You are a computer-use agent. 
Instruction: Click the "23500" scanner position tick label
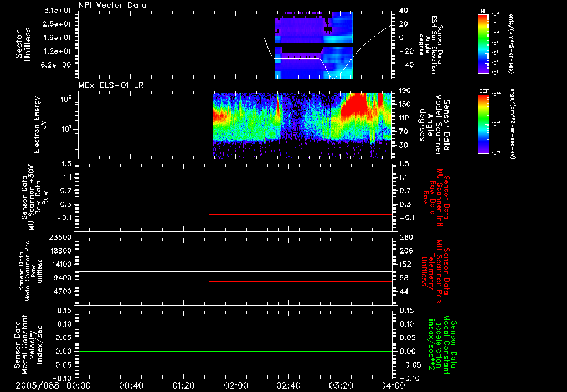(60, 238)
